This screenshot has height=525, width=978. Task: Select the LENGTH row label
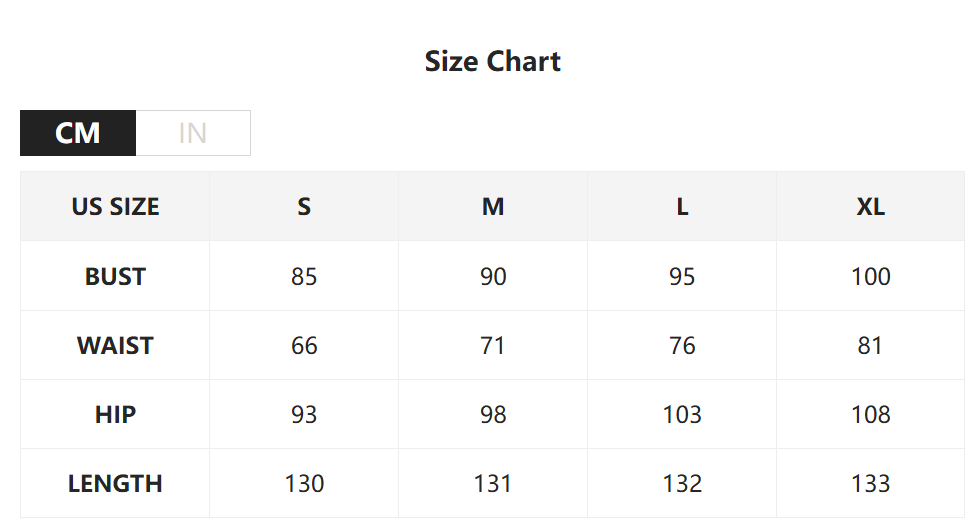(x=115, y=484)
